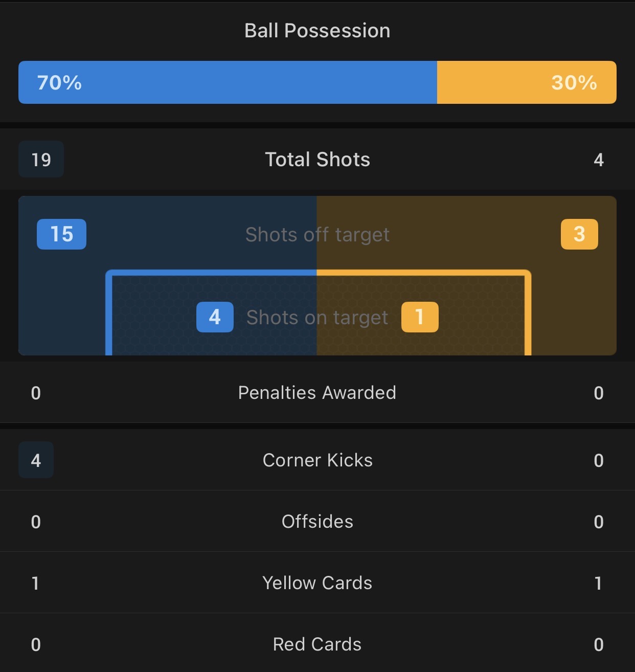Click the blue 70% possession bar segment

point(228,82)
